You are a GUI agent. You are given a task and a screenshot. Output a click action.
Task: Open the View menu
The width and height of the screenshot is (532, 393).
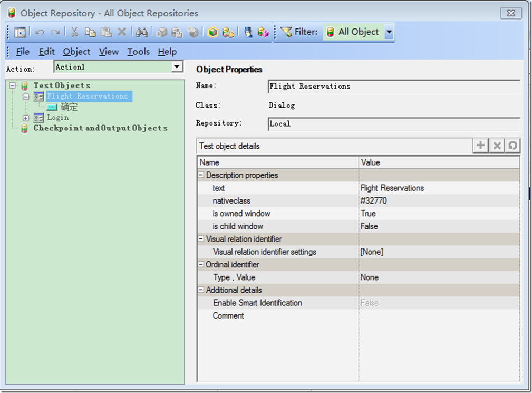(x=109, y=52)
